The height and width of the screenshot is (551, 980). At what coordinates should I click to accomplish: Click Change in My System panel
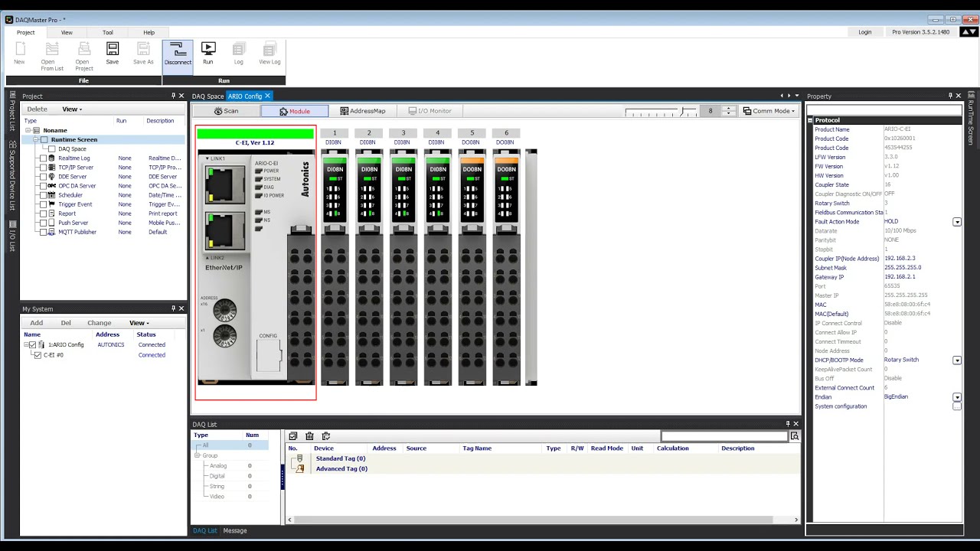point(100,323)
